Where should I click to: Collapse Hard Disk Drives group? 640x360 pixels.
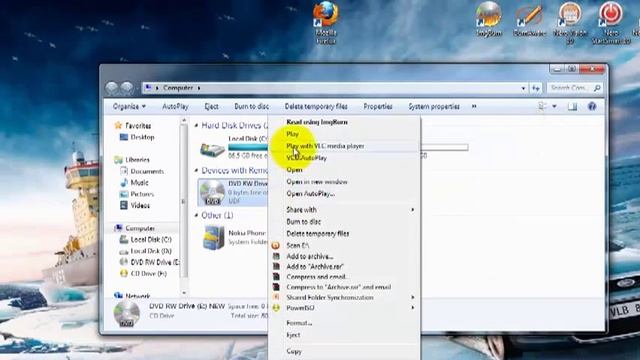(196, 125)
